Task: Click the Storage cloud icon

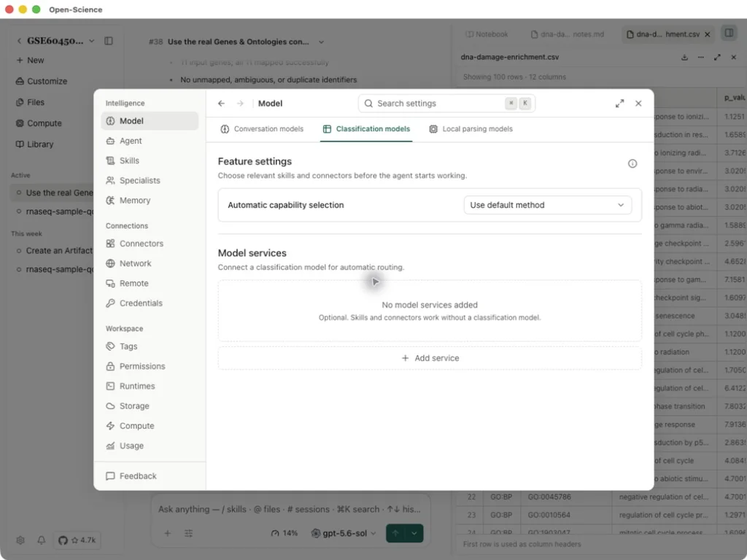Action: [111, 405]
